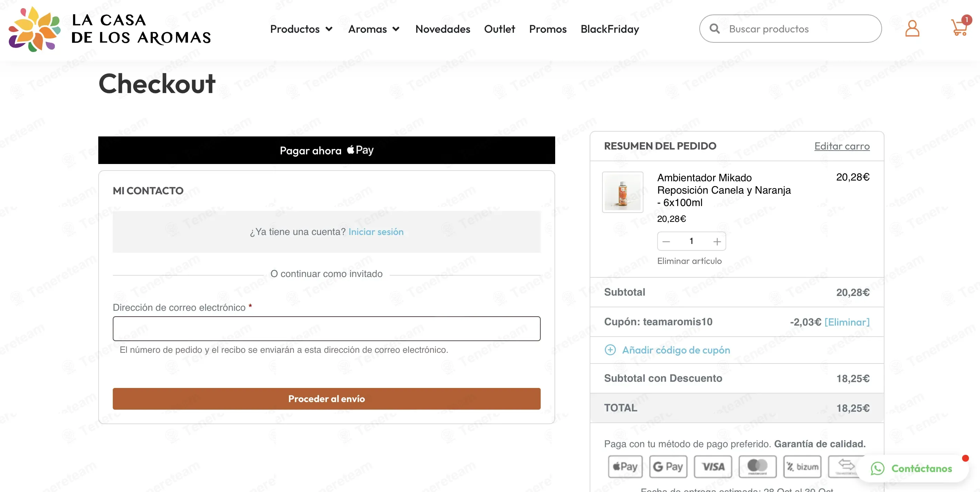Click the Apple Pay payment badge
The width and height of the screenshot is (980, 492).
625,467
